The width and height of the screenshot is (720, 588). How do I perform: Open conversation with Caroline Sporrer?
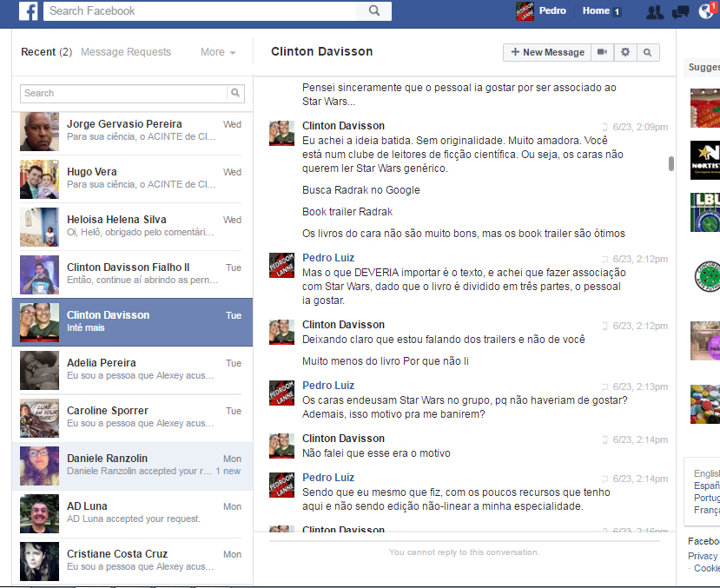[x=132, y=418]
